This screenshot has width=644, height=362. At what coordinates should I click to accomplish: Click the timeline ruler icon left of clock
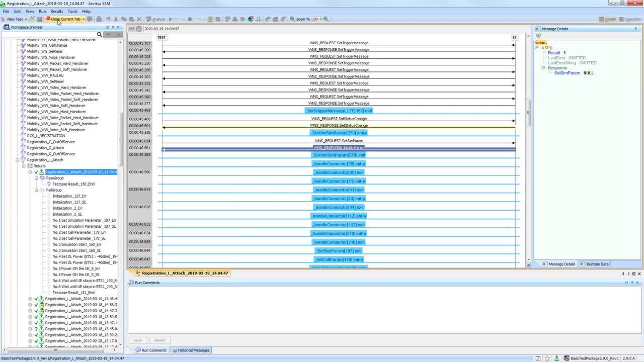131,29
